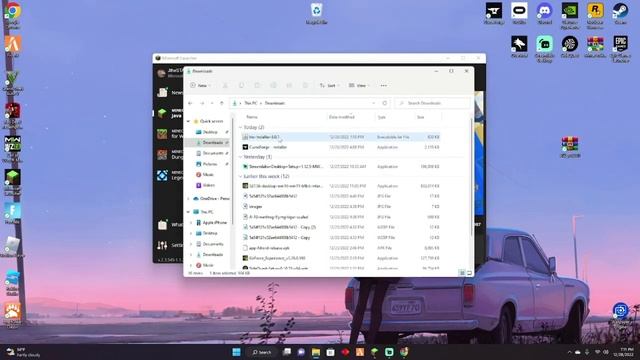The width and height of the screenshot is (640, 360).
Task: Select the GeForce_Experience application file row
Action: pyautogui.click(x=340, y=258)
